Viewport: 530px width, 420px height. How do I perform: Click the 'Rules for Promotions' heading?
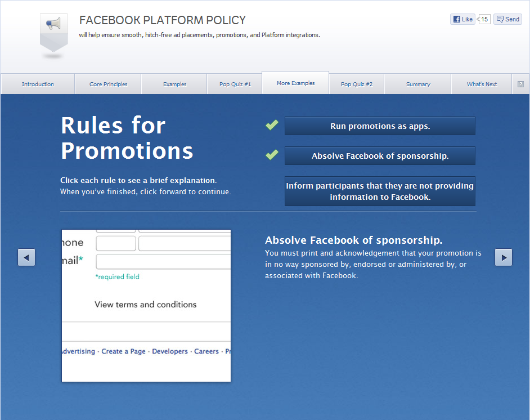pyautogui.click(x=127, y=138)
